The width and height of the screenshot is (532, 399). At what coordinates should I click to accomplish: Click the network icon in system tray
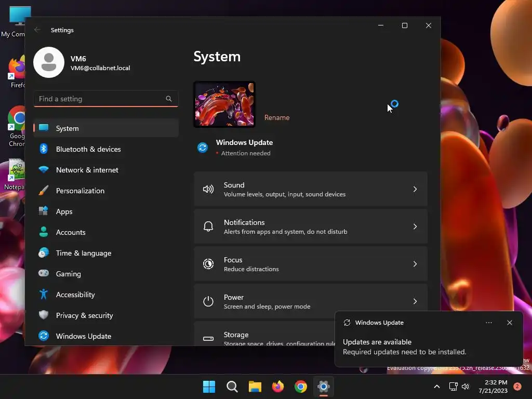point(453,387)
